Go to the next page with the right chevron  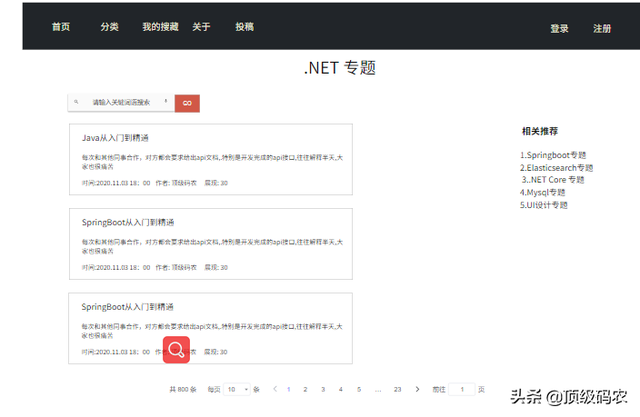(417, 389)
